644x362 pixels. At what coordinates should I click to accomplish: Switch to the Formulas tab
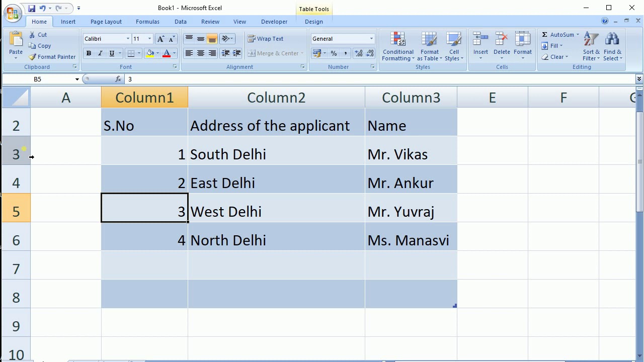pos(147,22)
